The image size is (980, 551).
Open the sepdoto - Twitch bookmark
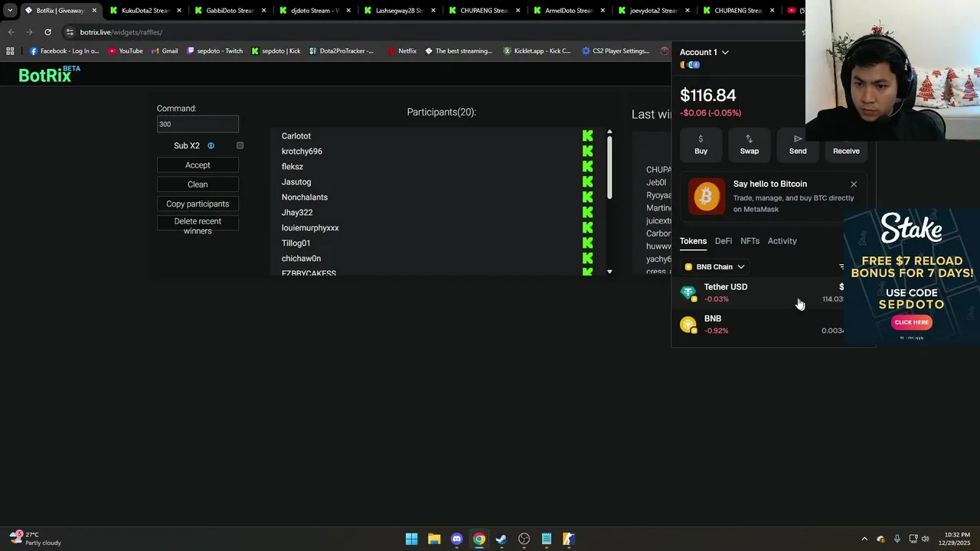[x=215, y=51]
